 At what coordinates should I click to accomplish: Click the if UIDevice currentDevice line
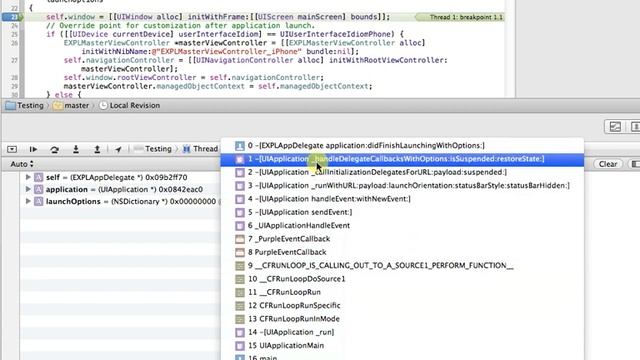pyautogui.click(x=225, y=34)
